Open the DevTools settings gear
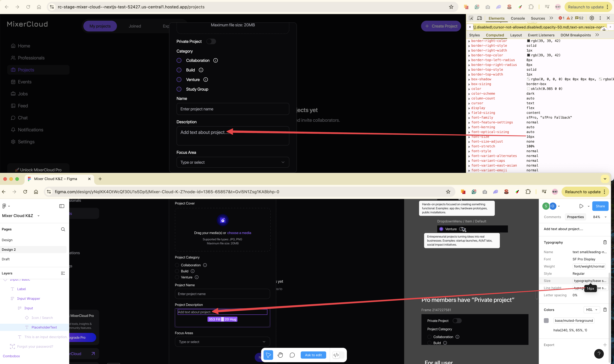The width and height of the screenshot is (614, 364). pyautogui.click(x=592, y=18)
